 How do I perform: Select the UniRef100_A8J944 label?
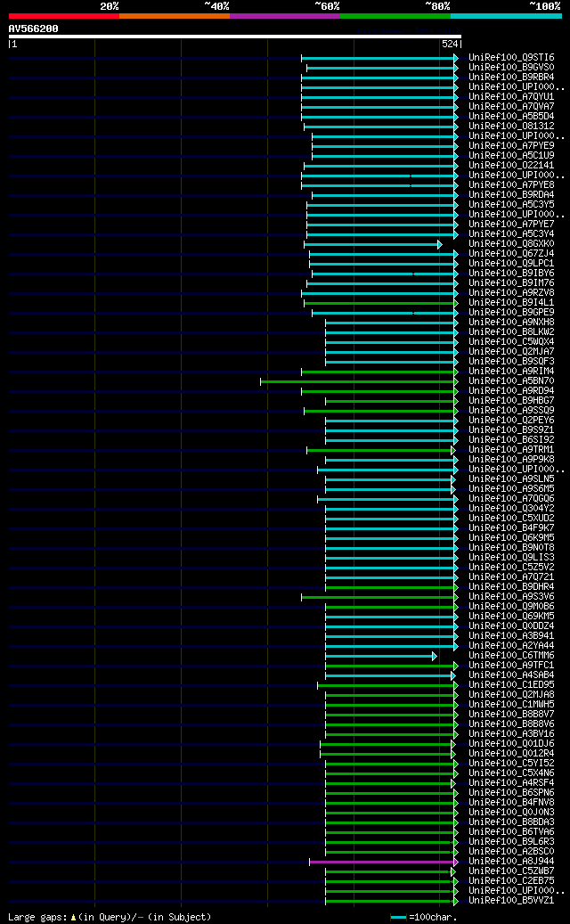pos(511,861)
